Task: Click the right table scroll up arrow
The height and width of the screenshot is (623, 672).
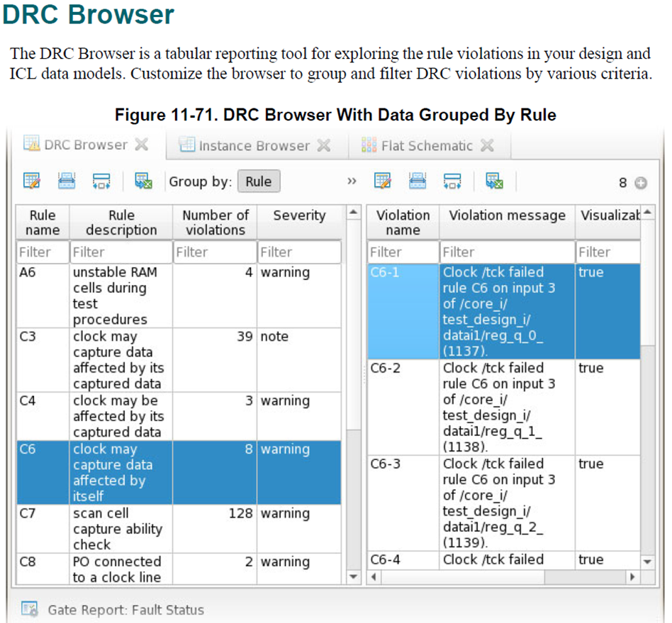Action: [648, 212]
